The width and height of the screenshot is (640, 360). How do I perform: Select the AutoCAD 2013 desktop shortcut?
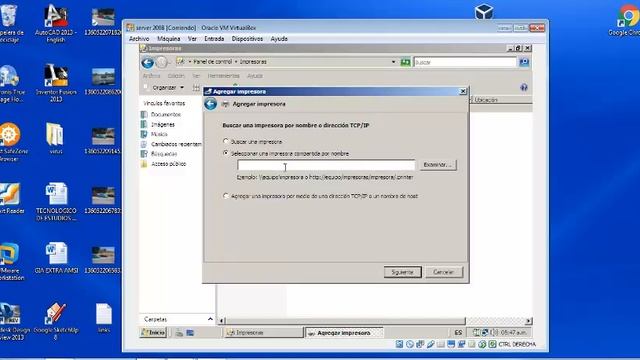(x=56, y=23)
